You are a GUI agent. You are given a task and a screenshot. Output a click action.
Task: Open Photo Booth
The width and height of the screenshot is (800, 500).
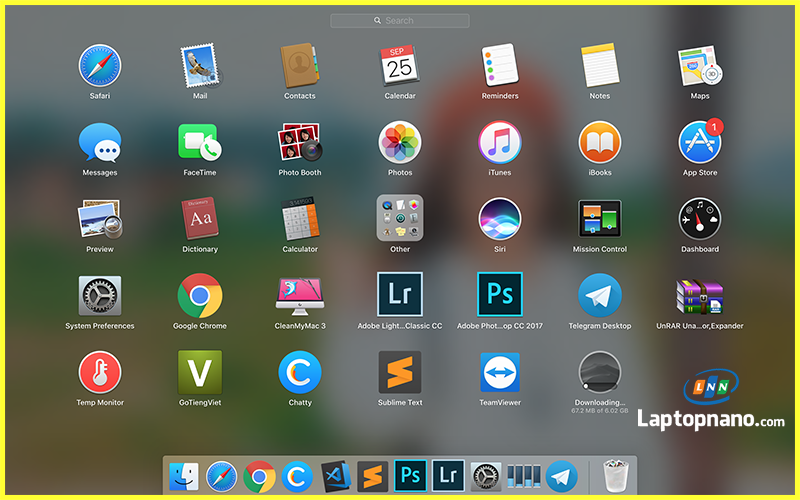pyautogui.click(x=299, y=142)
